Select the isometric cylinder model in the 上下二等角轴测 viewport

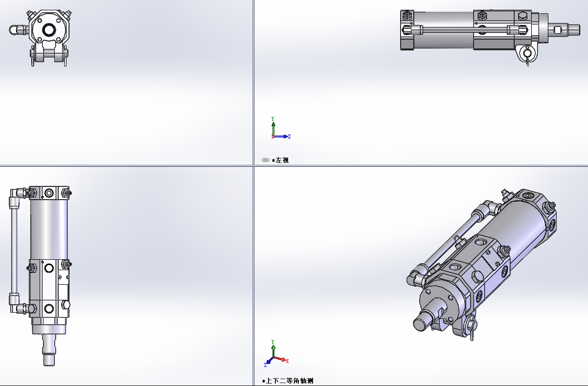point(482,264)
